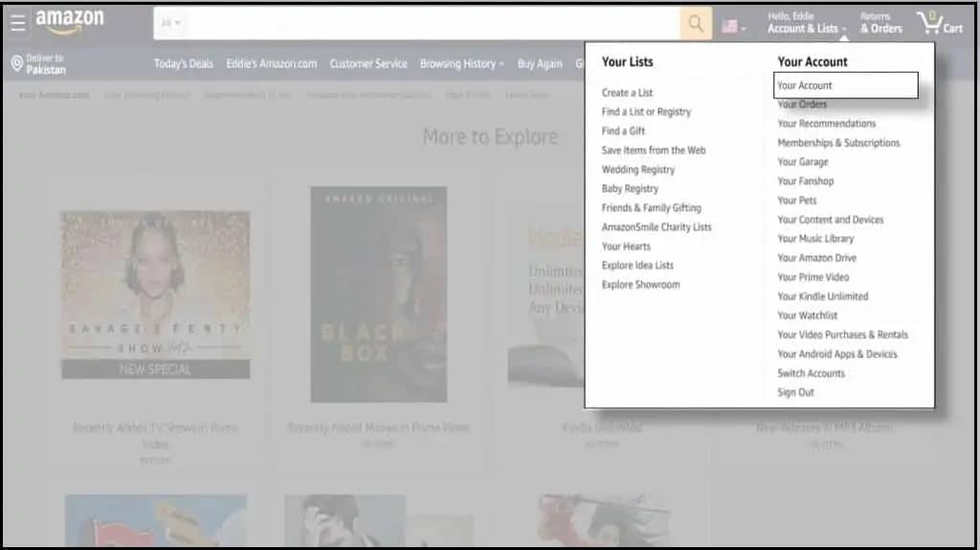
Task: Select Create a List
Action: click(x=627, y=93)
